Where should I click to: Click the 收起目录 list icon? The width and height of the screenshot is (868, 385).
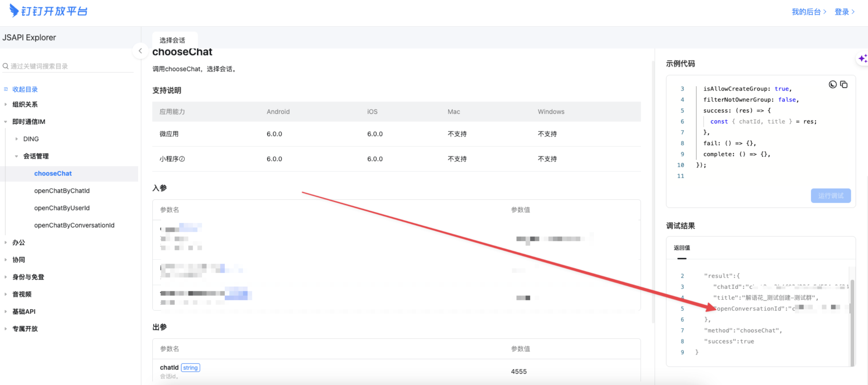tap(6, 89)
